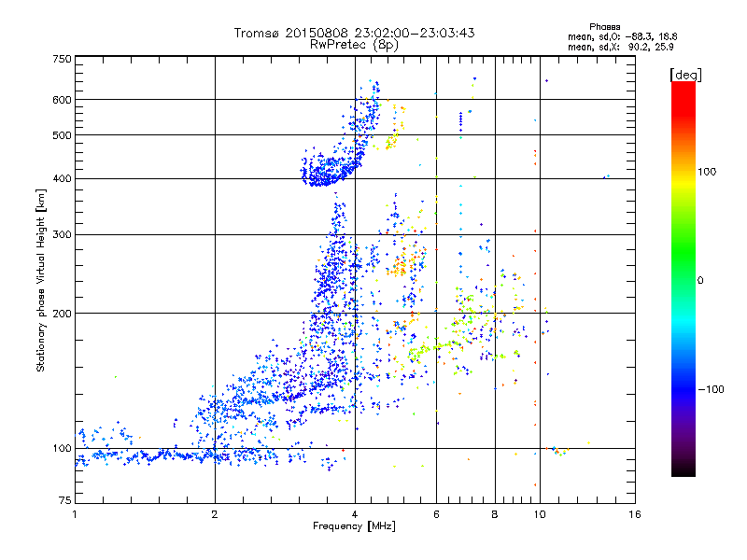Click the '1' x-axis tick label
The image size is (747, 560).
(75, 514)
